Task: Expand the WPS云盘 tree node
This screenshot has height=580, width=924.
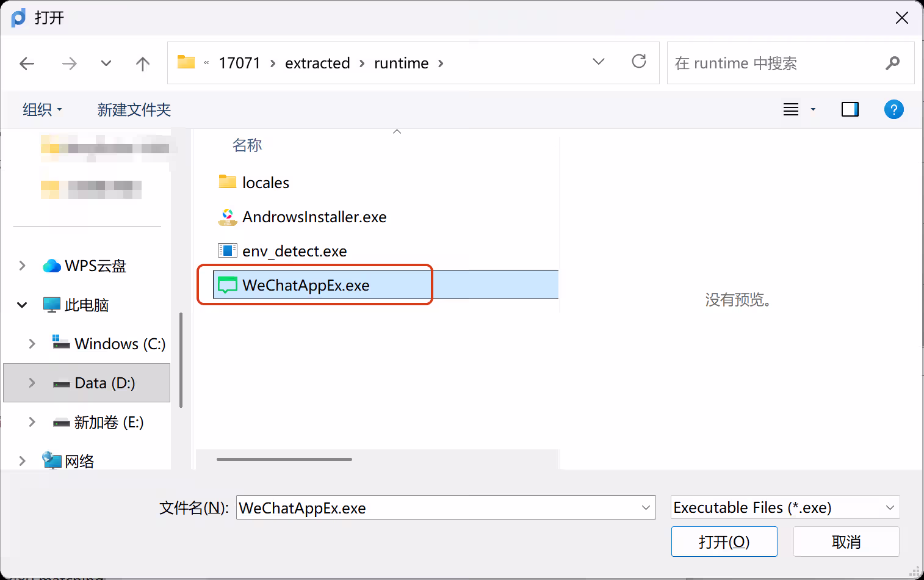Action: pos(22,266)
